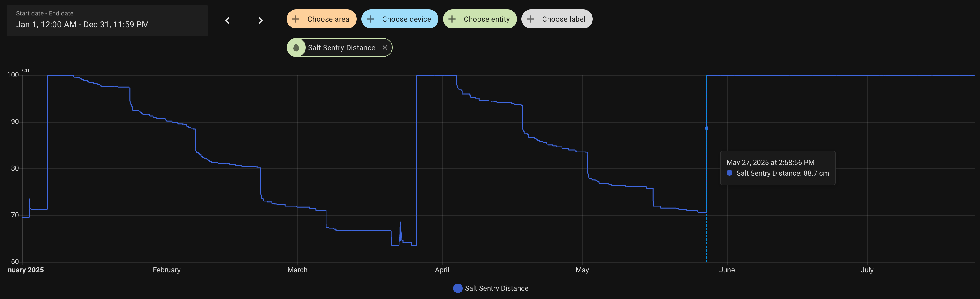Click the Jan 1 to Dec 31 date range text
Image resolution: width=980 pixels, height=299 pixels.
pos(83,24)
